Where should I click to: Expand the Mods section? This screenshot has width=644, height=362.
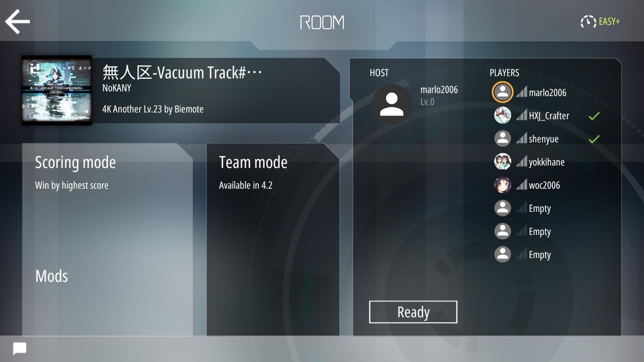point(51,276)
